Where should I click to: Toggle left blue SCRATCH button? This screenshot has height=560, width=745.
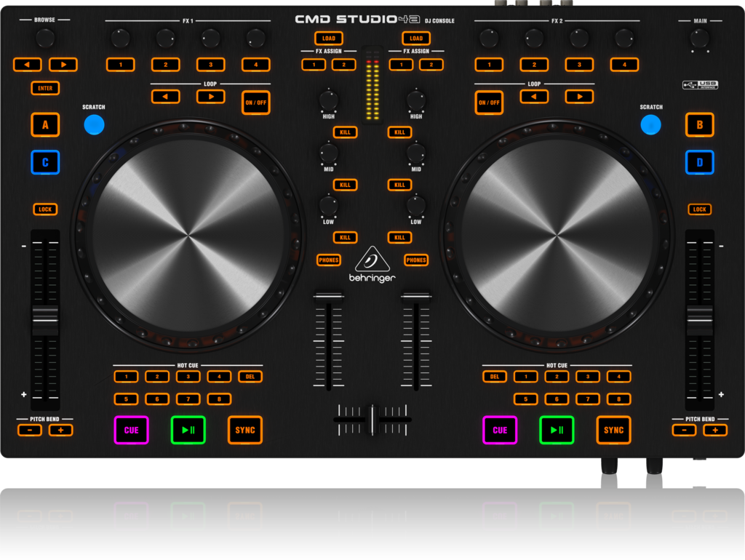[94, 125]
